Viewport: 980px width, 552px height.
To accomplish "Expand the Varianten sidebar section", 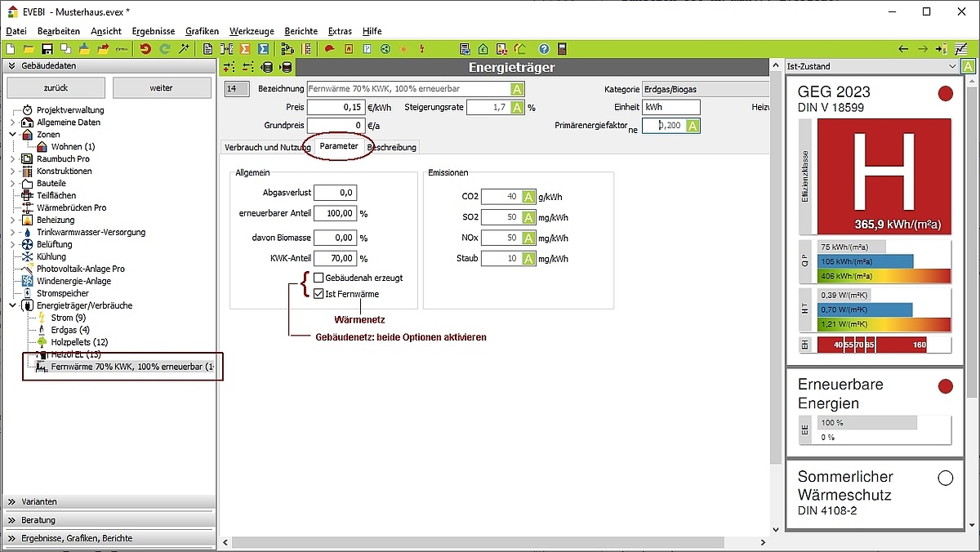I will [x=109, y=501].
